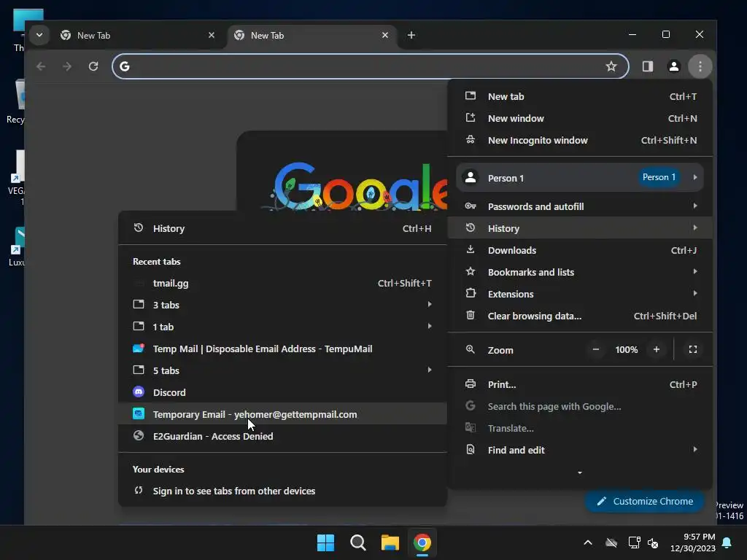Reload the current page
Screen dimensions: 747x560
tap(93, 66)
